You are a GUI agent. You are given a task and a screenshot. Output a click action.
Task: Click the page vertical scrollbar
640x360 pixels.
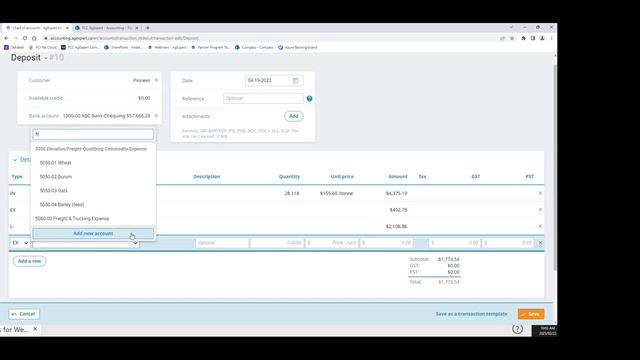(555, 167)
